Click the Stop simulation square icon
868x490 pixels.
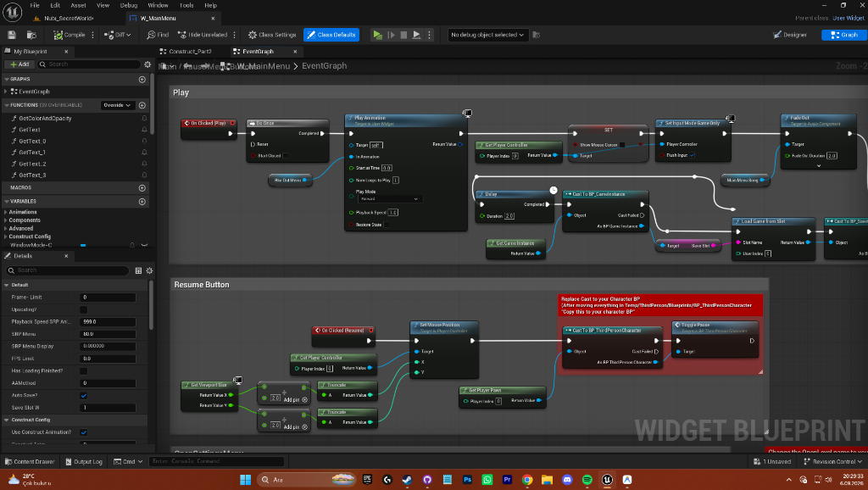(403, 35)
